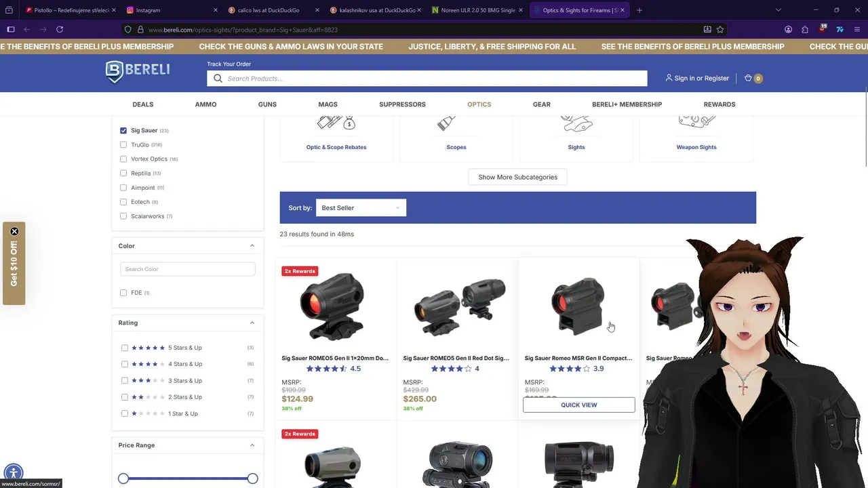868x488 pixels.
Task: Open the DEALS menu
Action: pos(143,104)
